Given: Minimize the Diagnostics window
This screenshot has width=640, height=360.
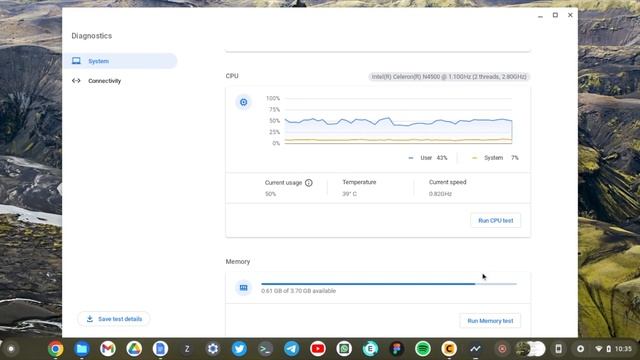Looking at the screenshot, I should pos(540,16).
